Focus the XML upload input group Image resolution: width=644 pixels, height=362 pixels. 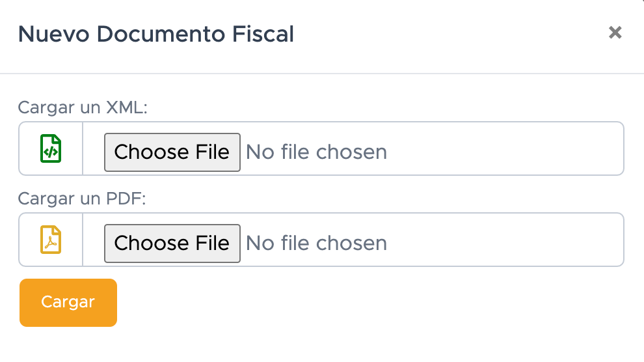(321, 148)
